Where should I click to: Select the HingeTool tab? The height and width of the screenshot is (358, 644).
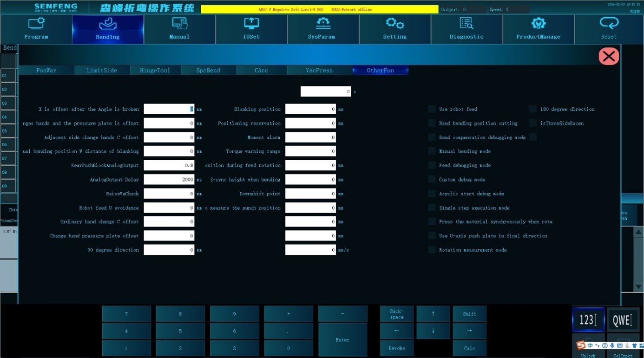(x=155, y=70)
